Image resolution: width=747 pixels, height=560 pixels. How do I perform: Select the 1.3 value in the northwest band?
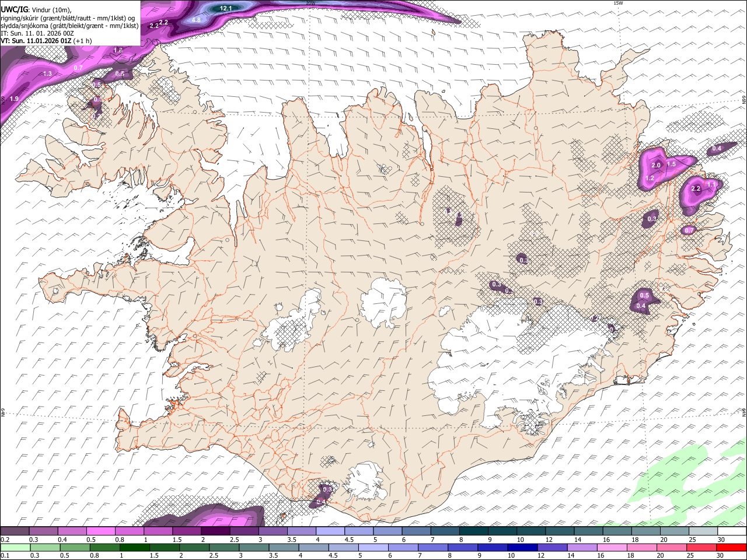[47, 74]
